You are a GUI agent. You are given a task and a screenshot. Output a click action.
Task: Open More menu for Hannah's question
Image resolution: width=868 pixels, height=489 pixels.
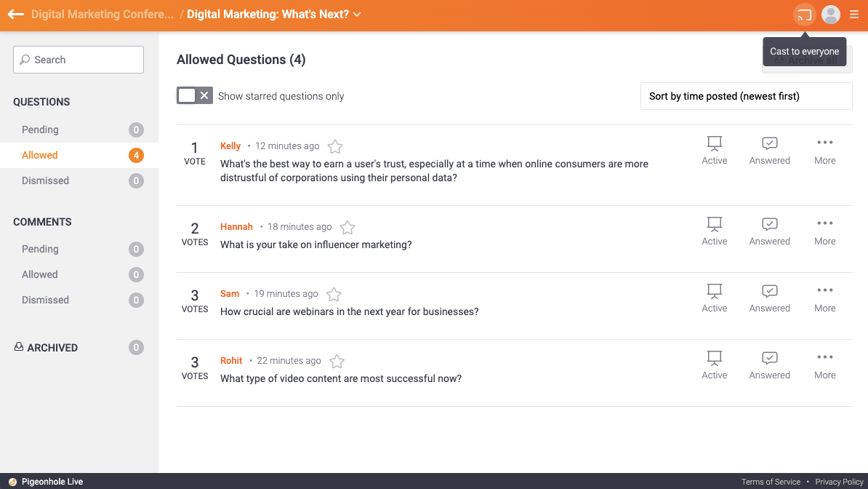click(824, 231)
